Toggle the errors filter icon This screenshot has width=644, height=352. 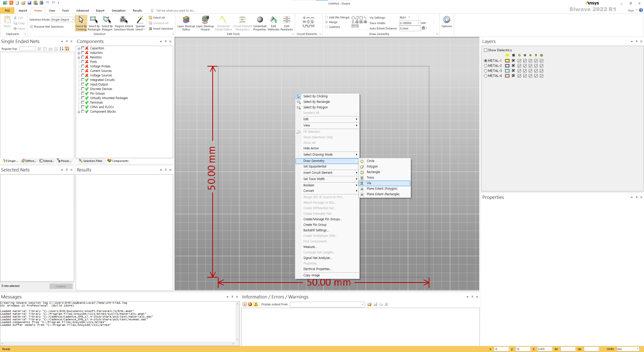tap(250, 304)
